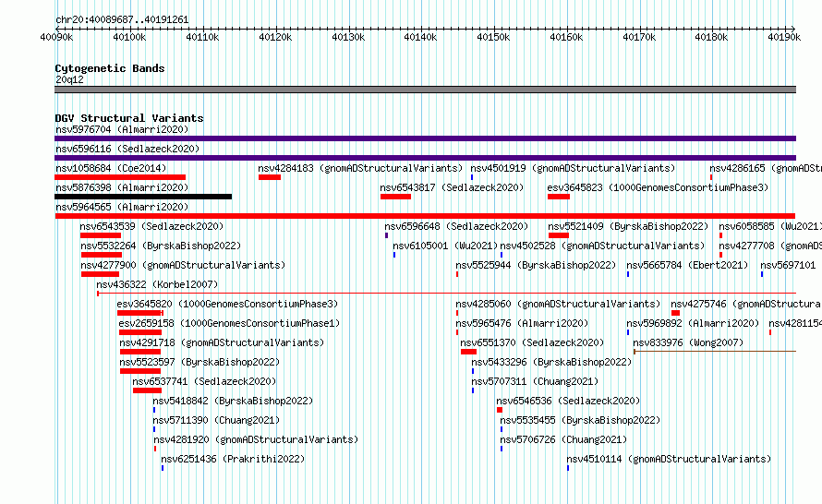Open the Cytogenetic Bands track heading
This screenshot has width=822, height=504.
pyautogui.click(x=110, y=68)
